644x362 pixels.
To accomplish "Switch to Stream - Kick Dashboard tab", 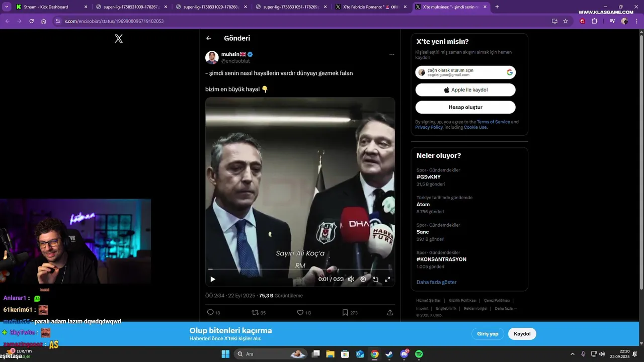I will click(51, 7).
